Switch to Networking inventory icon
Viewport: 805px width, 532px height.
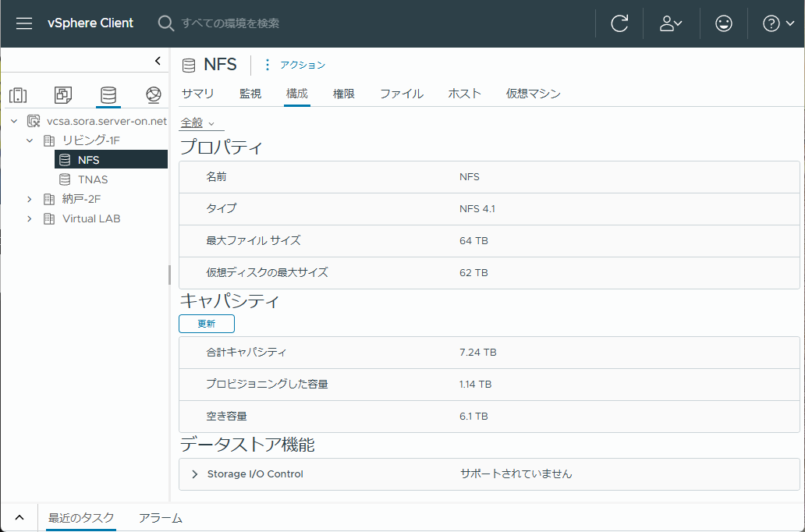click(154, 95)
